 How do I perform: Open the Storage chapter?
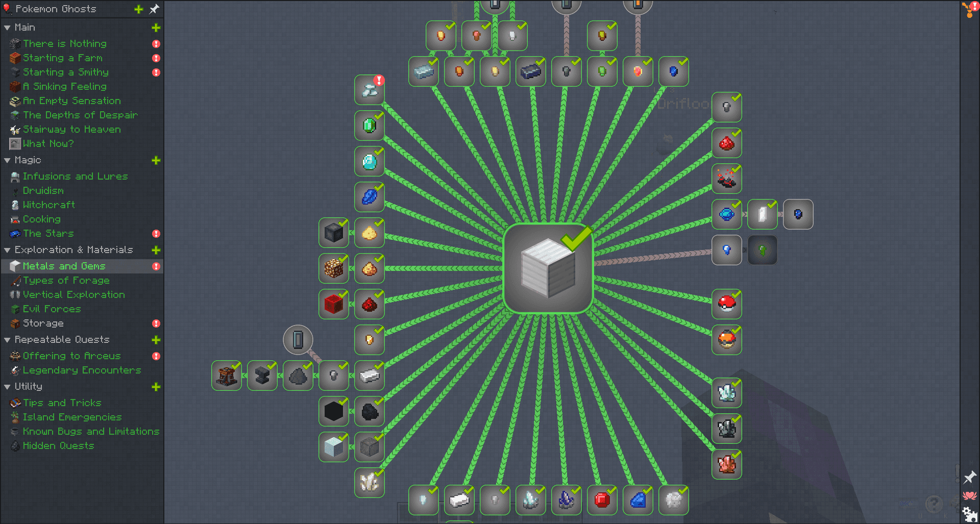tap(82, 323)
